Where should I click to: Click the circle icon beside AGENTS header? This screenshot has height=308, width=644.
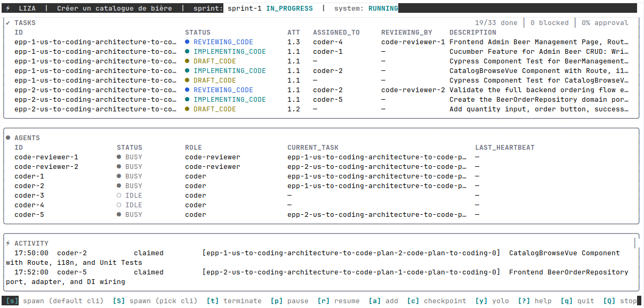click(8, 138)
